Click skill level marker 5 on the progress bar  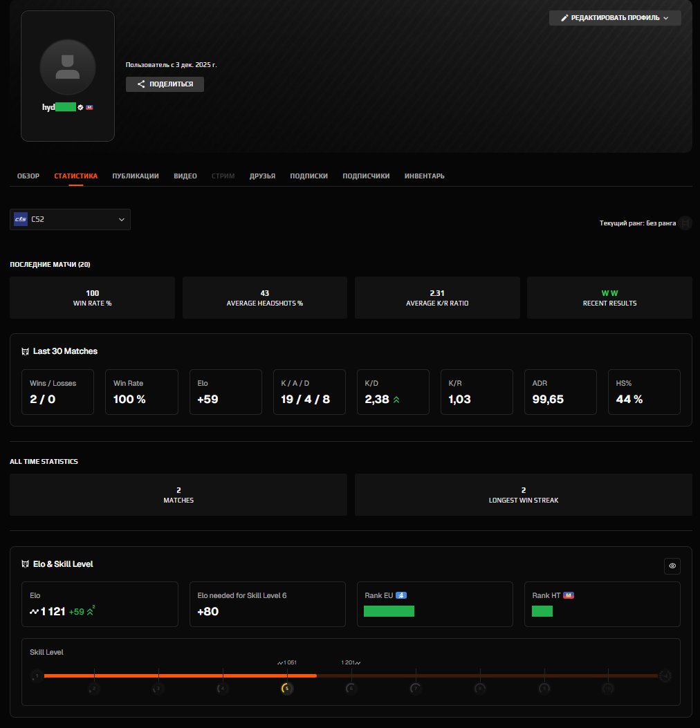click(x=286, y=688)
